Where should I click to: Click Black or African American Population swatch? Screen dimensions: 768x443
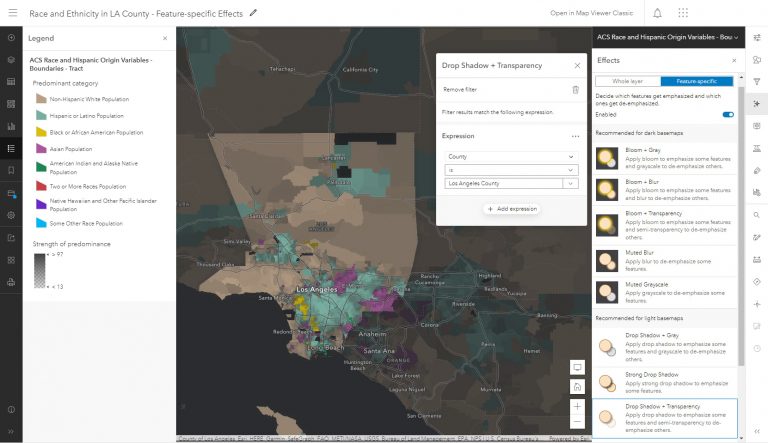[41, 132]
